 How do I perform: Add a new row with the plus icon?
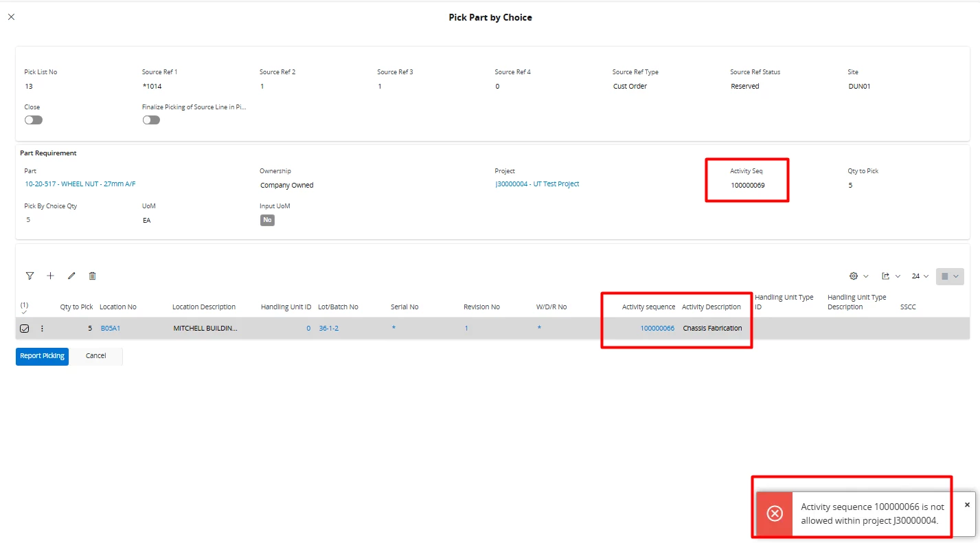point(50,276)
